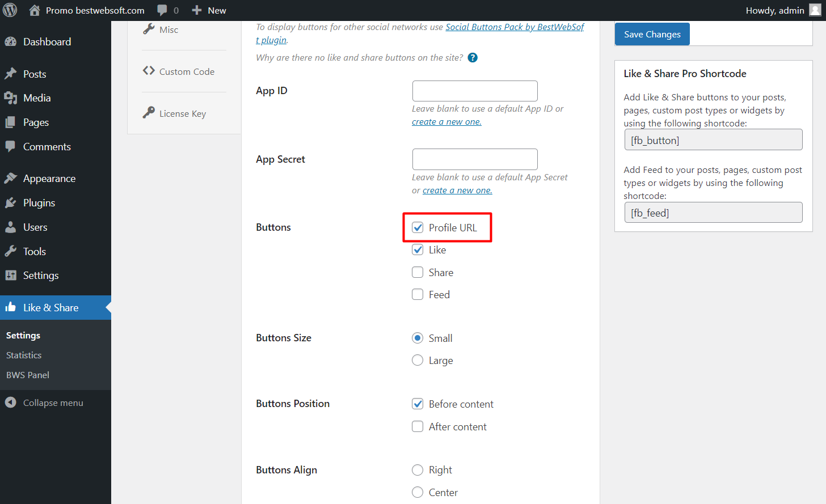Click the Promo bestwebsoft.com site link
826x504 pixels.
click(x=95, y=10)
